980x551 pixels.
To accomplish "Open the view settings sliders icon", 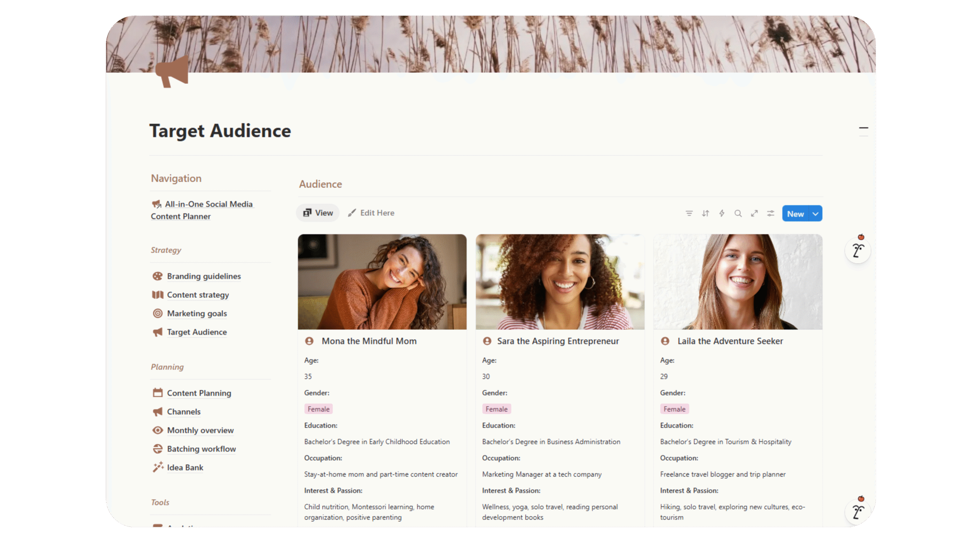I will [x=771, y=214].
